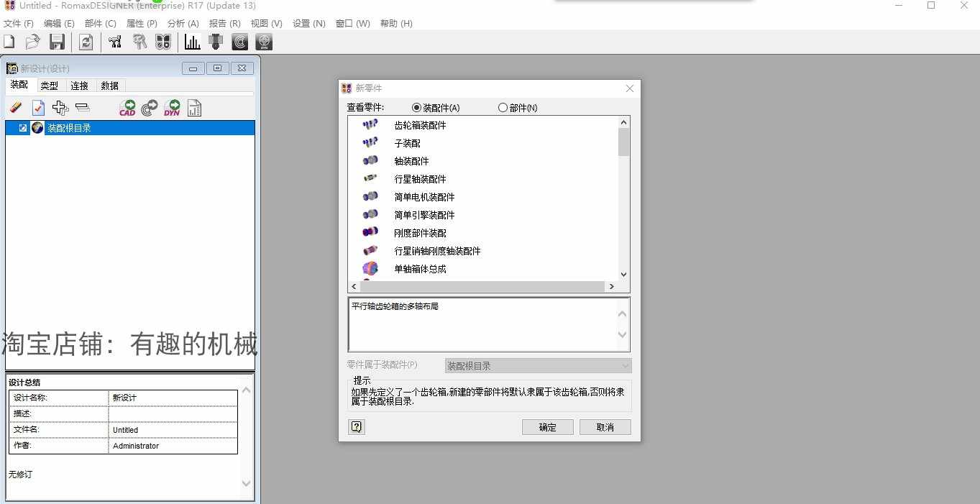Click scroll-right arrow of the part list
The image size is (980, 504).
[611, 286]
